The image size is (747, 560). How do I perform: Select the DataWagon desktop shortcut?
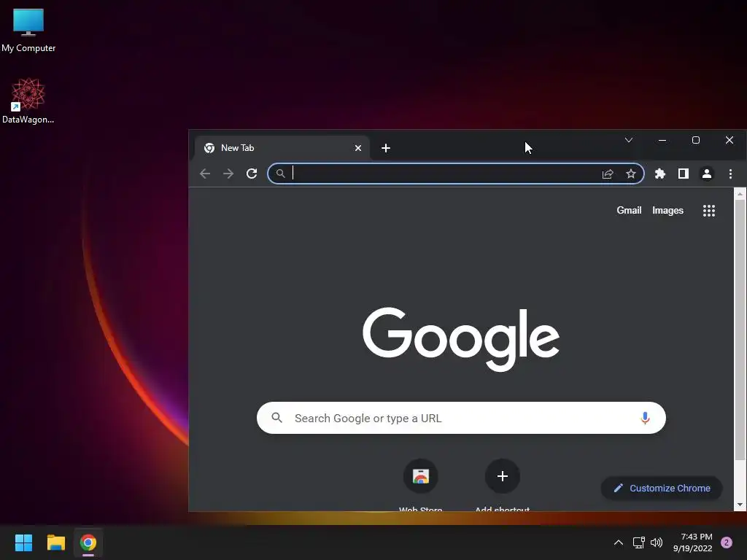click(28, 101)
